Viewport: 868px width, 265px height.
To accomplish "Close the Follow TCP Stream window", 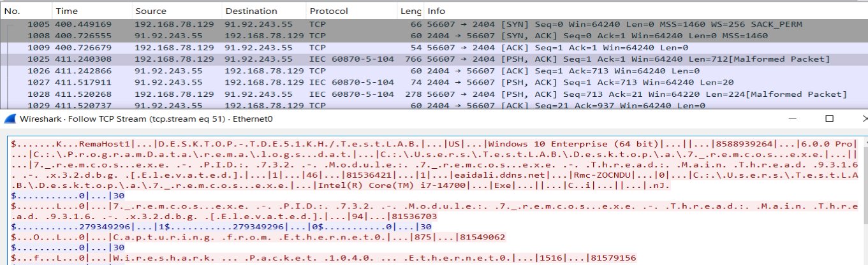I will [x=863, y=118].
